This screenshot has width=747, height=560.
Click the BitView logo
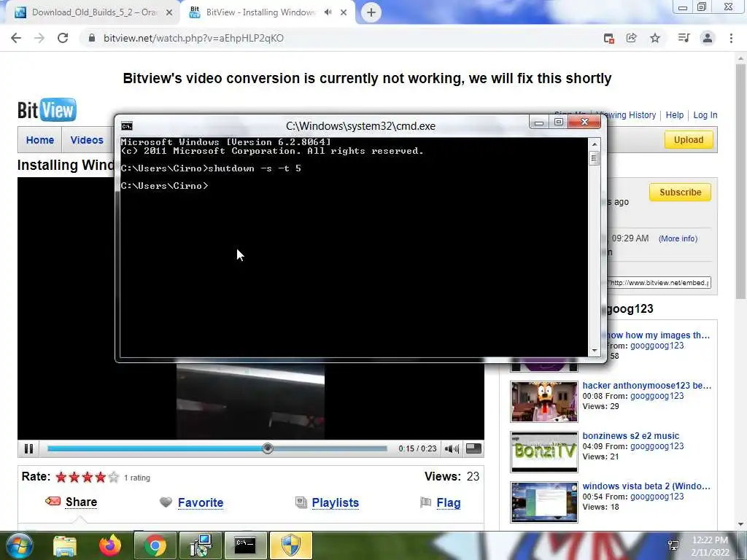tap(47, 110)
